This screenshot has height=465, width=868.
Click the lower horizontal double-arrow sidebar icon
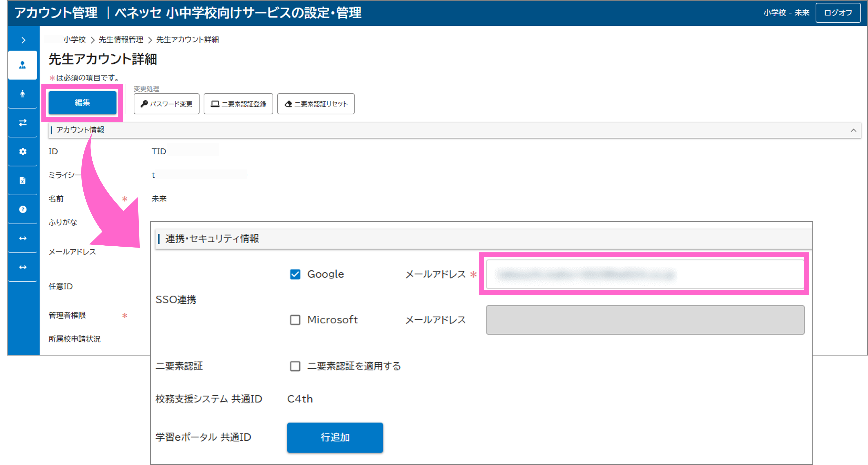23,267
